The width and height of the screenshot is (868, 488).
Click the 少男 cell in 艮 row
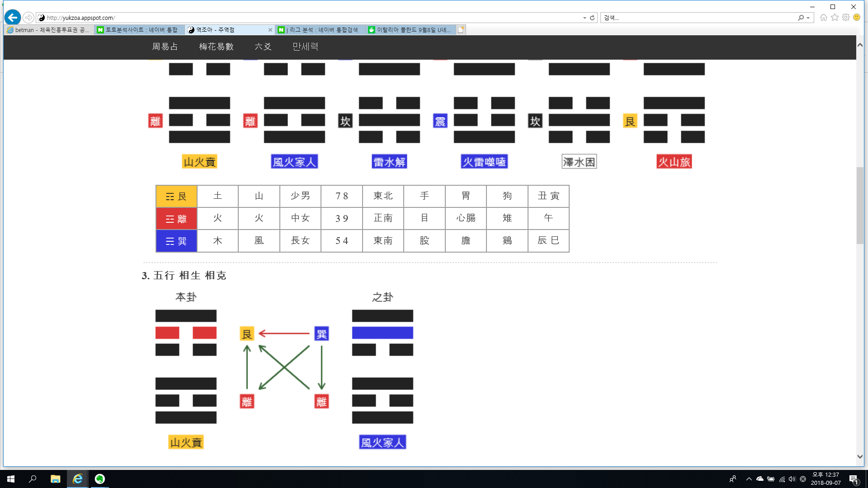click(x=300, y=196)
